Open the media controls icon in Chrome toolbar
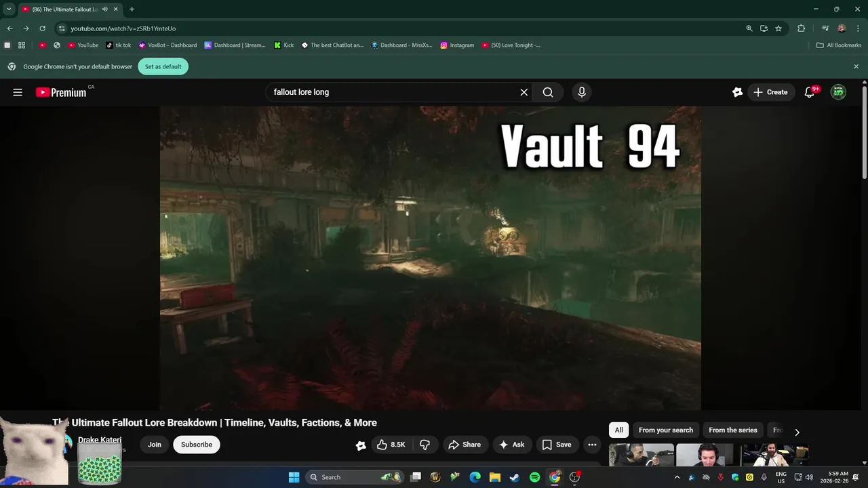This screenshot has height=488, width=868. pos(825,28)
